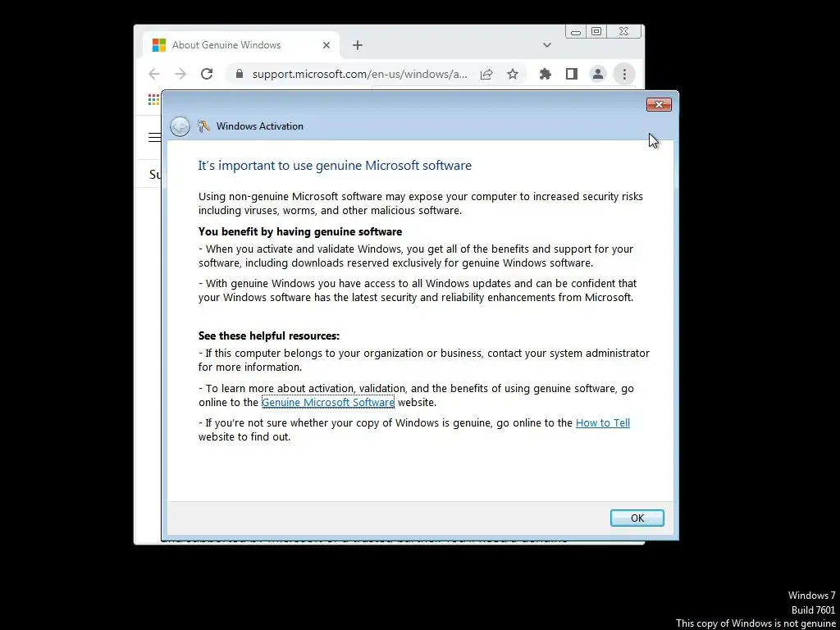This screenshot has height=630, width=840.
Task: Open Chrome extensions puzzle icon
Action: [546, 74]
